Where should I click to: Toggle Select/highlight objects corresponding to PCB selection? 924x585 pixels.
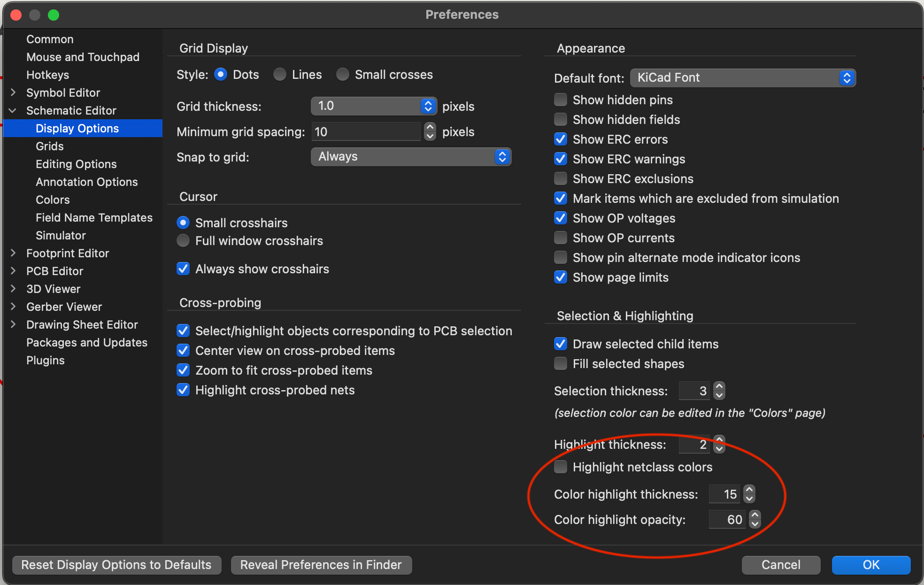(x=183, y=331)
